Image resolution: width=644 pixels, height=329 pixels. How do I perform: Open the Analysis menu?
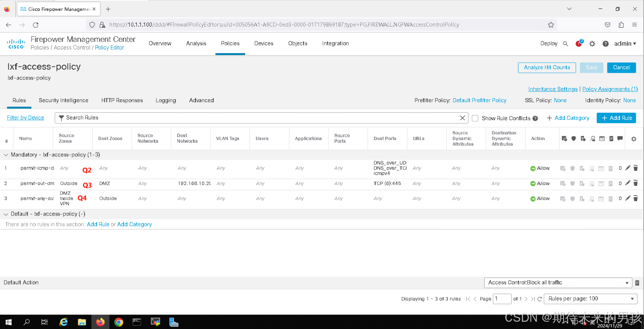(196, 43)
